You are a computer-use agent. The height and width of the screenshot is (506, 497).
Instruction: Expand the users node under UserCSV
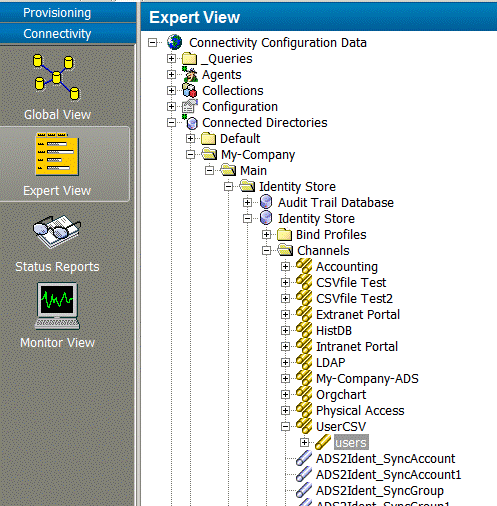[x=304, y=443]
